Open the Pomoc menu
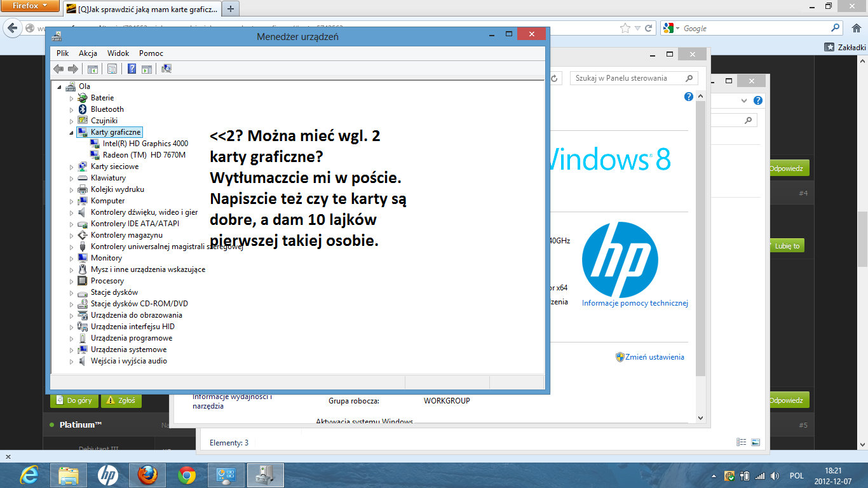The height and width of the screenshot is (488, 868). point(151,53)
